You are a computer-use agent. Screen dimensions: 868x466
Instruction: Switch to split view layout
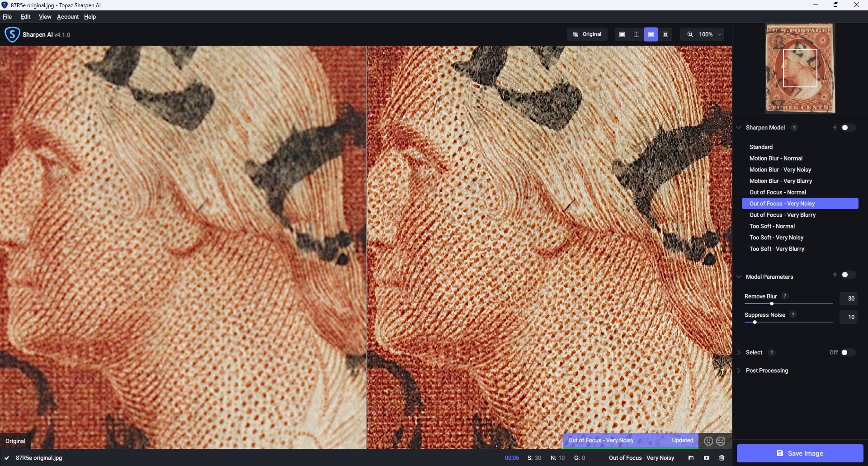point(637,34)
